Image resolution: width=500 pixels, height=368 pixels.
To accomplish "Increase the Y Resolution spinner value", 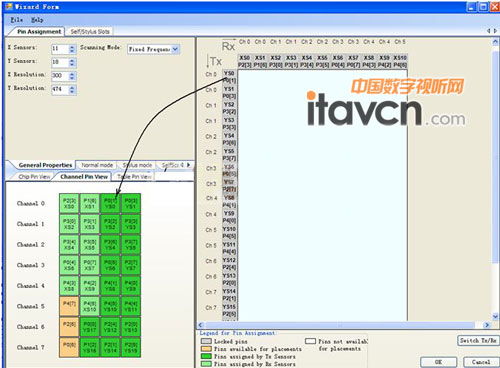I will (72, 87).
